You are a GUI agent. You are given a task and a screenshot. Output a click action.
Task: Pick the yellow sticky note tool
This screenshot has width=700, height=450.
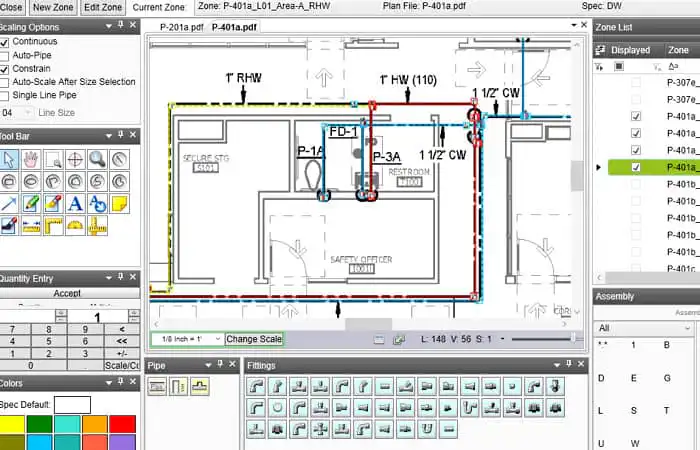coord(120,204)
